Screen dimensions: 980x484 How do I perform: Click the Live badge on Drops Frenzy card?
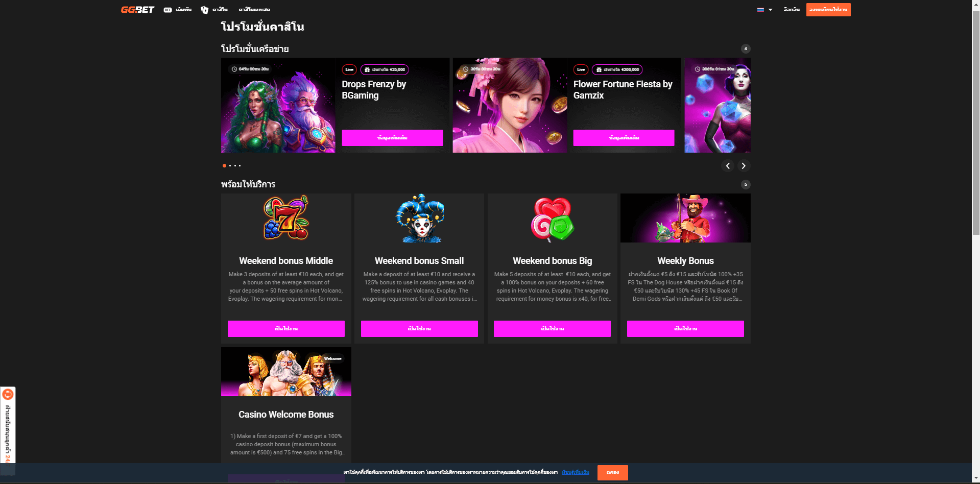[x=349, y=69]
